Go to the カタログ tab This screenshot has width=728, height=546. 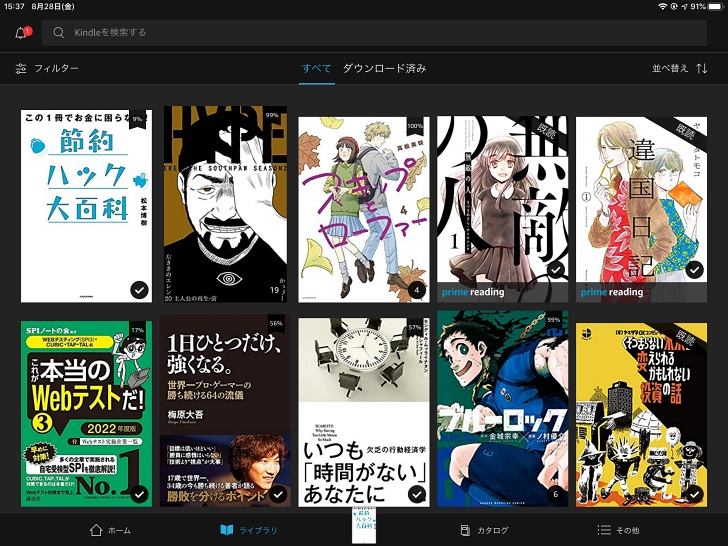pyautogui.click(x=484, y=530)
